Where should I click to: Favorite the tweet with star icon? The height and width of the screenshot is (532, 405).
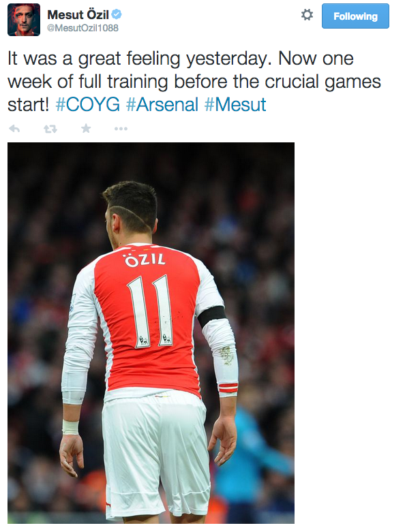pos(86,128)
